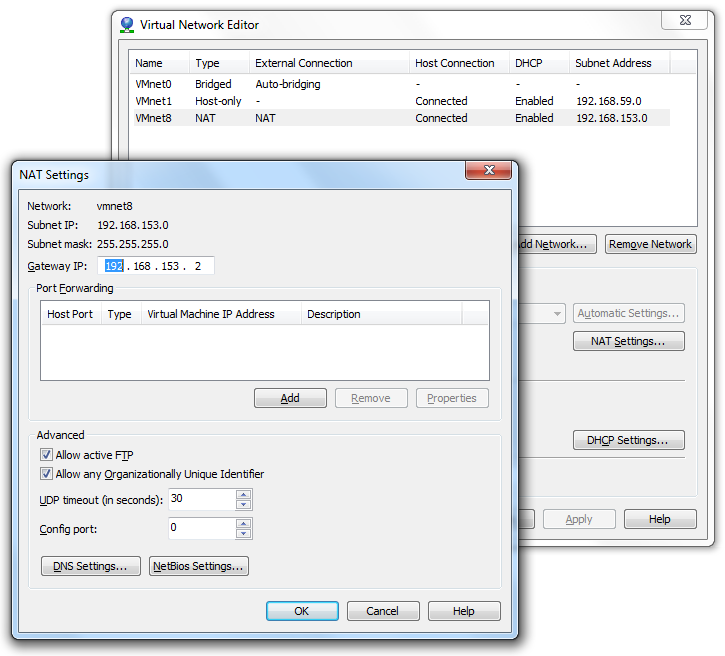This screenshot has height=656, width=725.
Task: Click the 153 octet of Gateway IP
Action: click(170, 266)
